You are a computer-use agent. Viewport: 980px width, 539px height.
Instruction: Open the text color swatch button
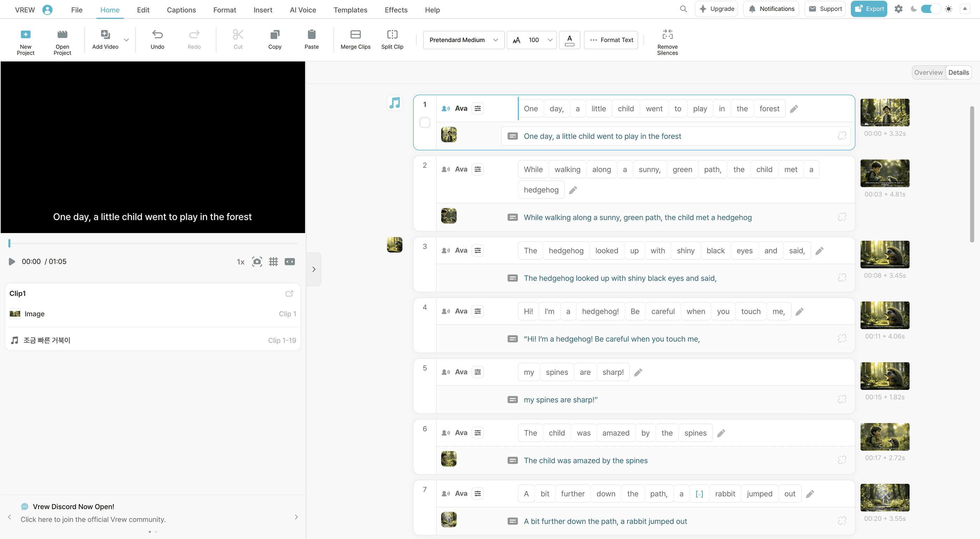[569, 40]
